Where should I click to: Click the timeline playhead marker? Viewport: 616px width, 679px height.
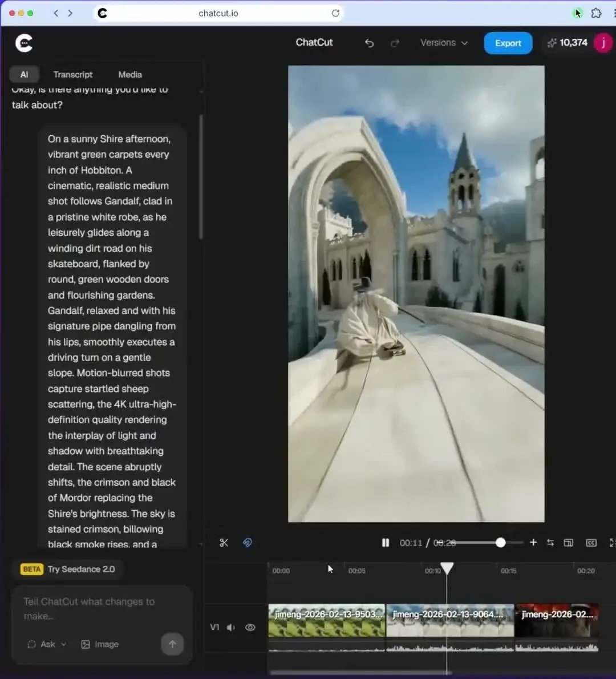pyautogui.click(x=447, y=568)
